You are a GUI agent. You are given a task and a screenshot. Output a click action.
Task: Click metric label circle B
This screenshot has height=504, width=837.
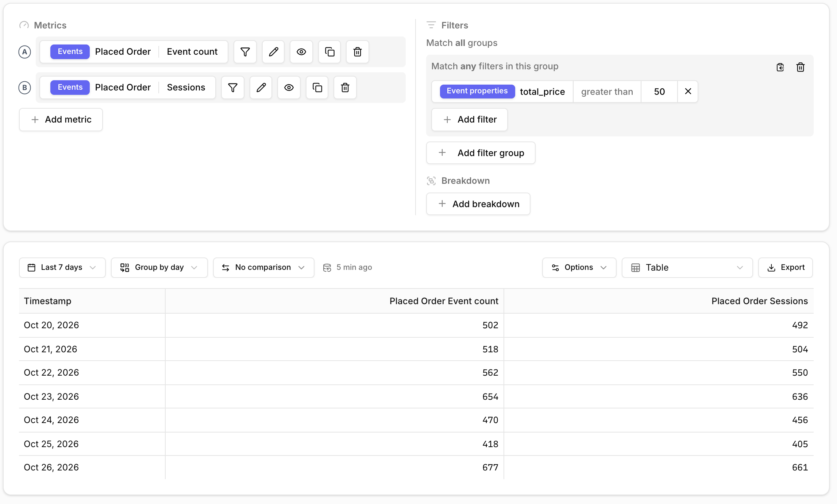24,88
